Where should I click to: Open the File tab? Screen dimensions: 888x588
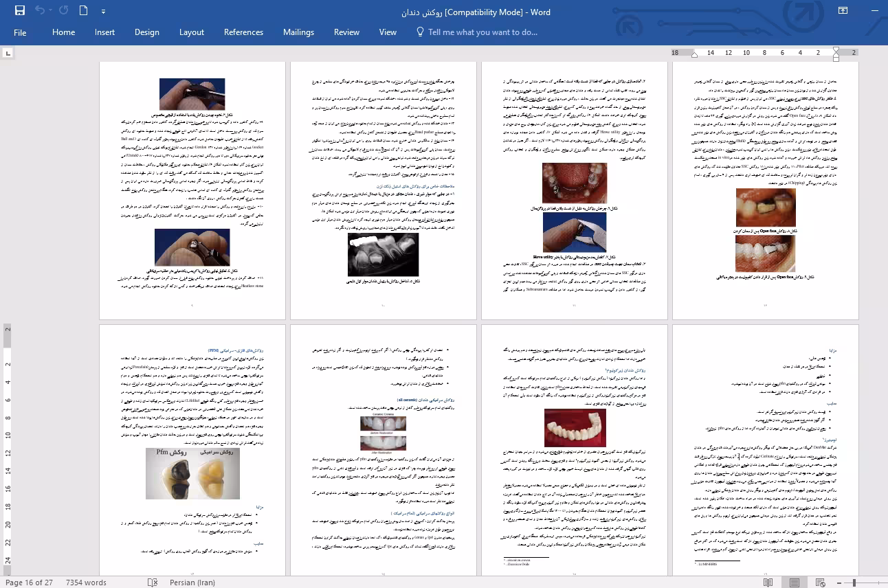point(20,32)
